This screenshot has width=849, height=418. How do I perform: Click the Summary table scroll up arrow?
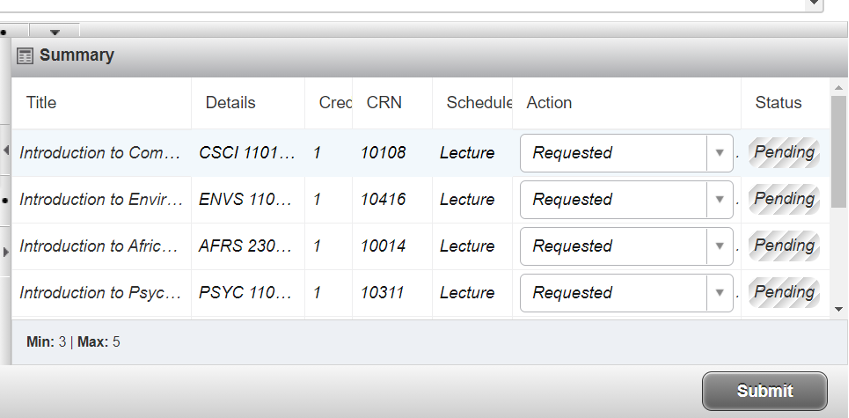pyautogui.click(x=839, y=88)
